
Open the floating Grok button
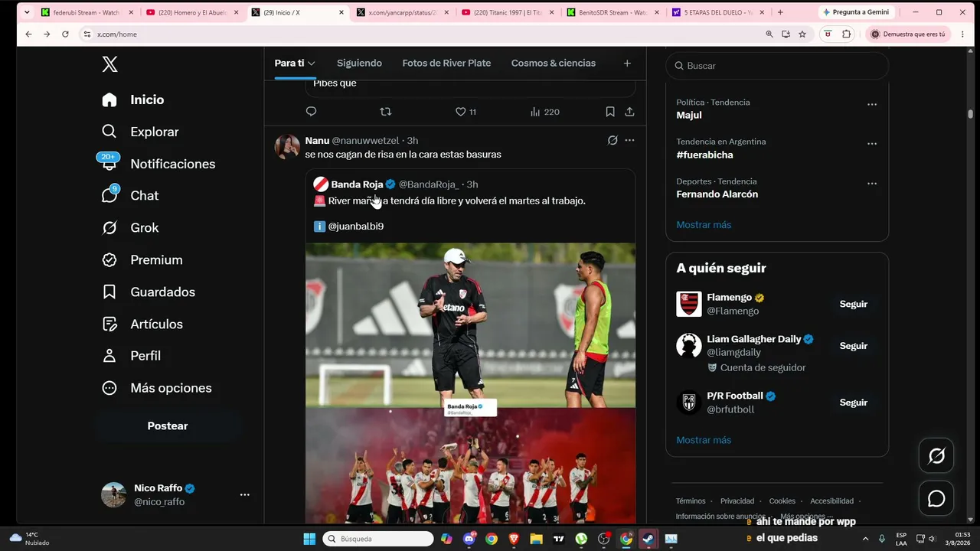click(x=936, y=456)
